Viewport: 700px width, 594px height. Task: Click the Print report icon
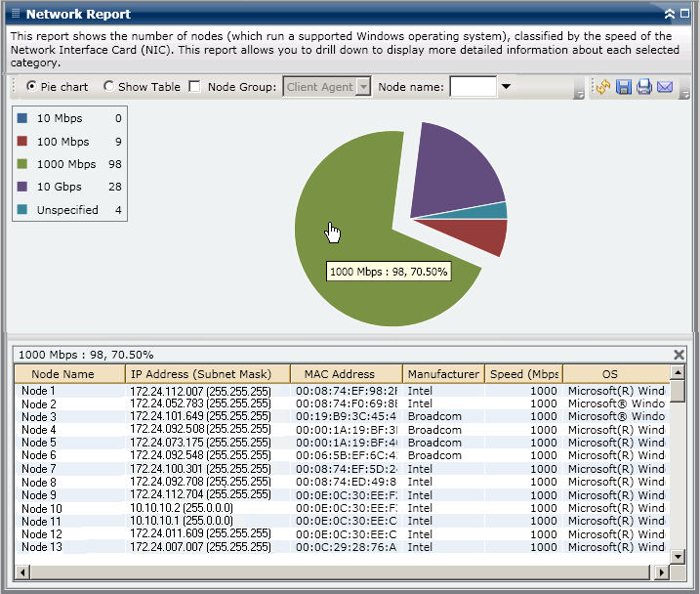[644, 87]
